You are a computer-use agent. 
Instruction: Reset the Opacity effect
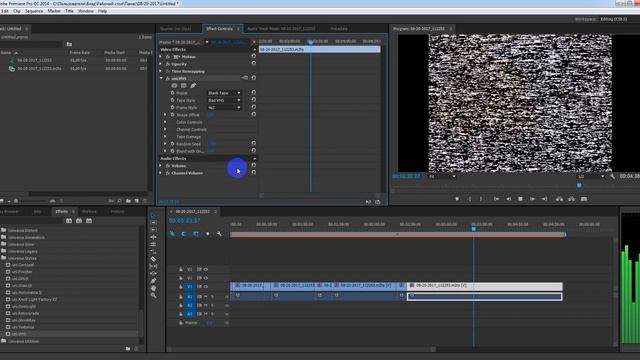[253, 64]
